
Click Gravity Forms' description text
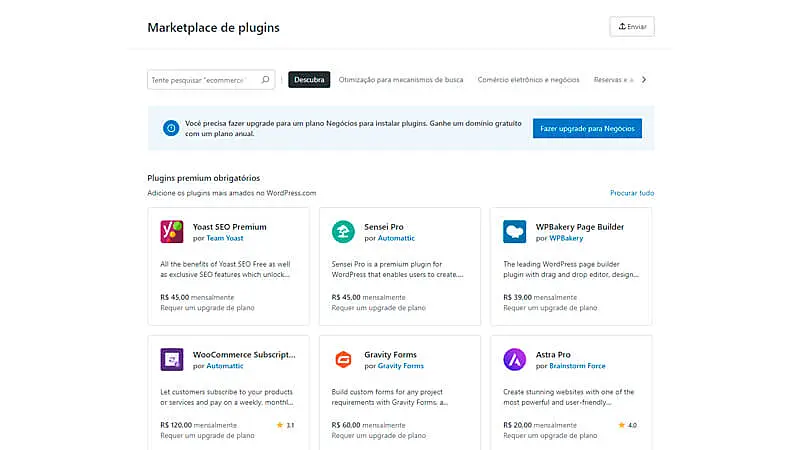tap(390, 397)
